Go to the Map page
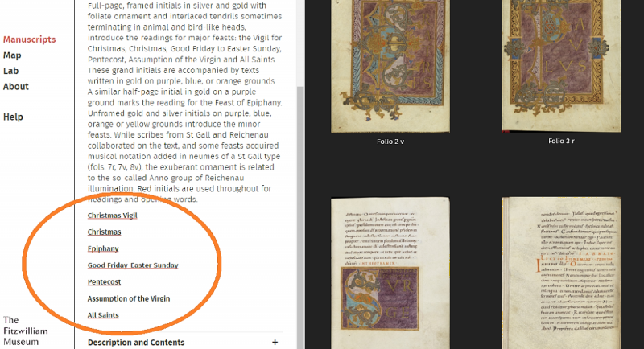Viewport: 644px width, 349px height. (12, 55)
